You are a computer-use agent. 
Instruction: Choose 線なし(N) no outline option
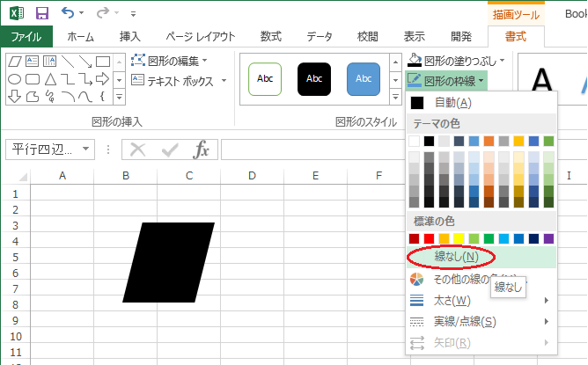[x=456, y=257]
